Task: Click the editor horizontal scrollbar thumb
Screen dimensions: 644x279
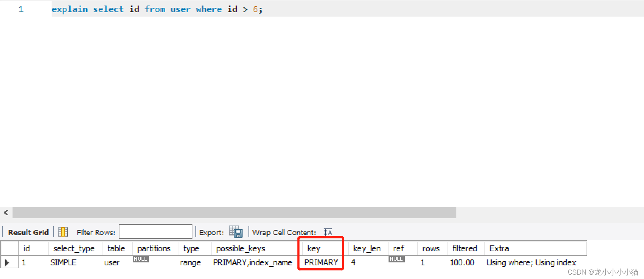Action: click(234, 213)
